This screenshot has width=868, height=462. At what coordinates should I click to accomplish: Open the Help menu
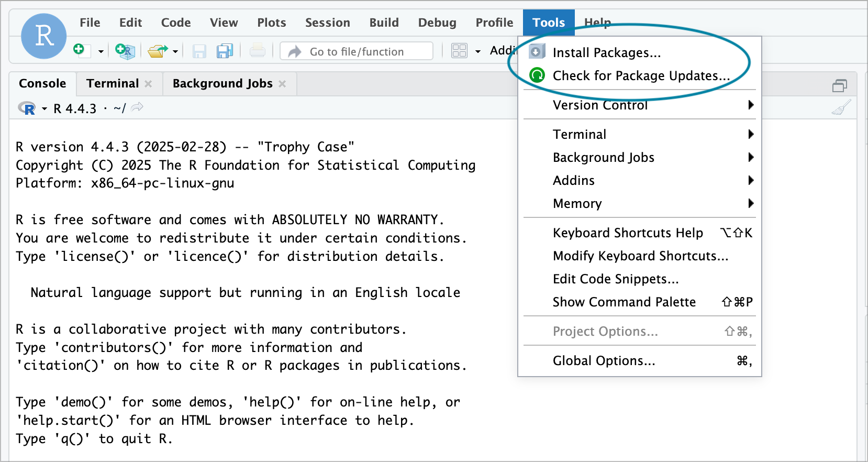[x=597, y=23]
